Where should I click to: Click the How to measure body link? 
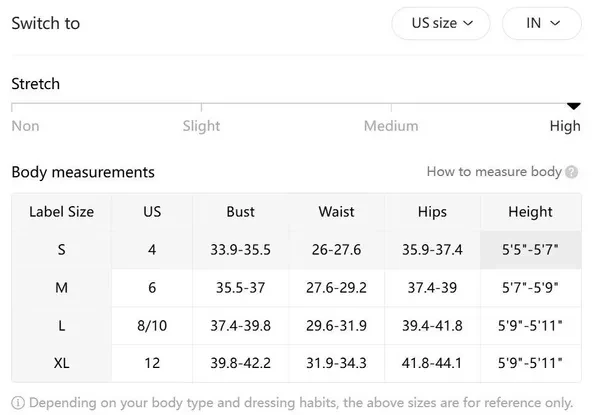coord(494,172)
